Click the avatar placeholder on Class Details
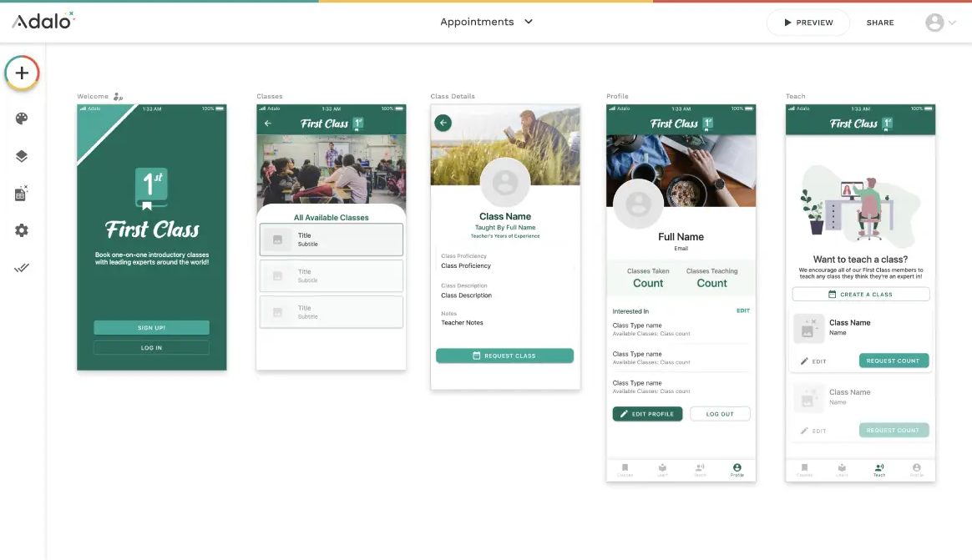This screenshot has width=972, height=560. (x=505, y=182)
